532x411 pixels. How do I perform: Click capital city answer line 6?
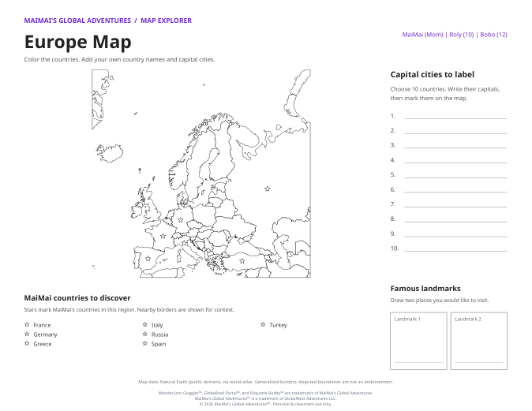455,189
